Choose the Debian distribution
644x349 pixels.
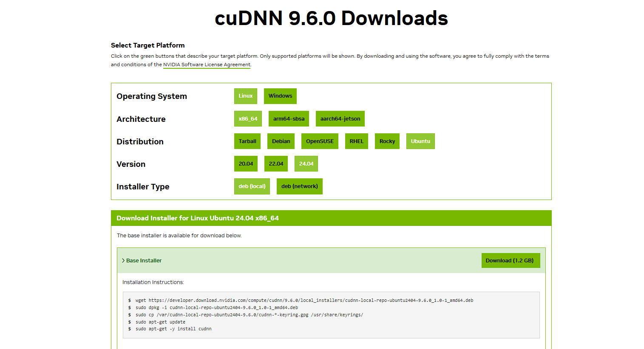281,141
